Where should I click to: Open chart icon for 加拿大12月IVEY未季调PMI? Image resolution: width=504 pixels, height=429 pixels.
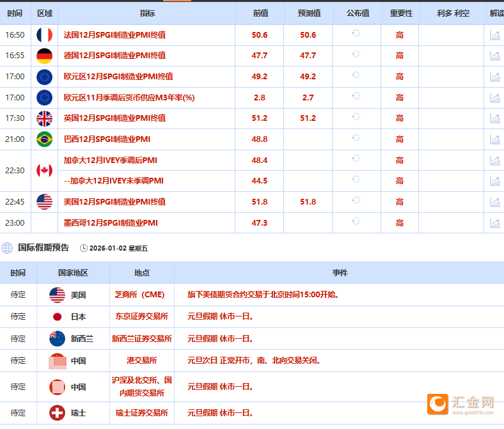[494, 181]
